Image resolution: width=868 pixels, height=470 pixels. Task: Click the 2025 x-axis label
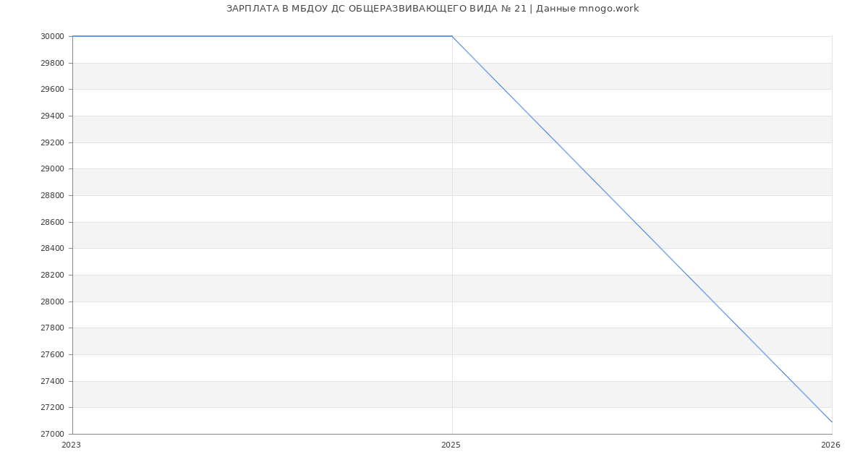click(x=451, y=445)
